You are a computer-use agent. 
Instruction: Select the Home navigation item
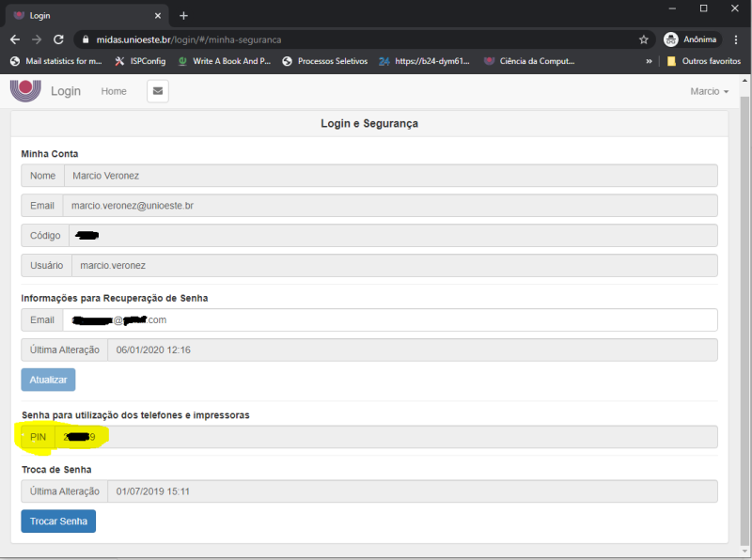[114, 91]
